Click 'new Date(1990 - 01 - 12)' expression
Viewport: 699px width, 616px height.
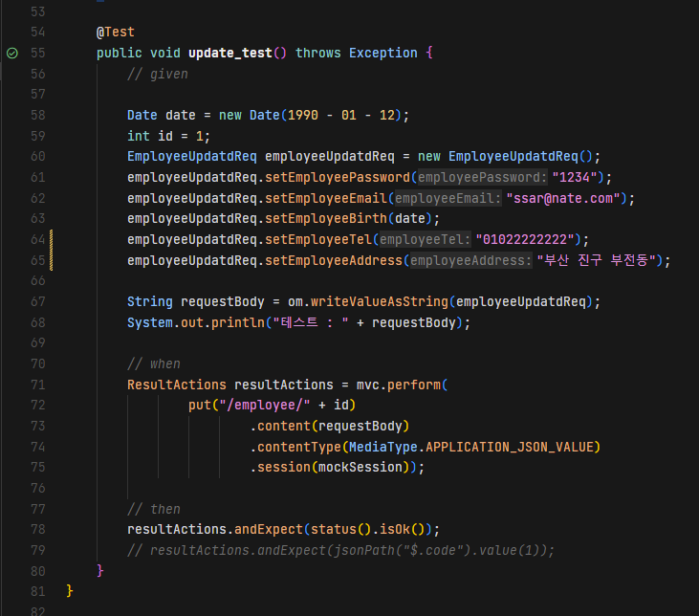coord(310,115)
